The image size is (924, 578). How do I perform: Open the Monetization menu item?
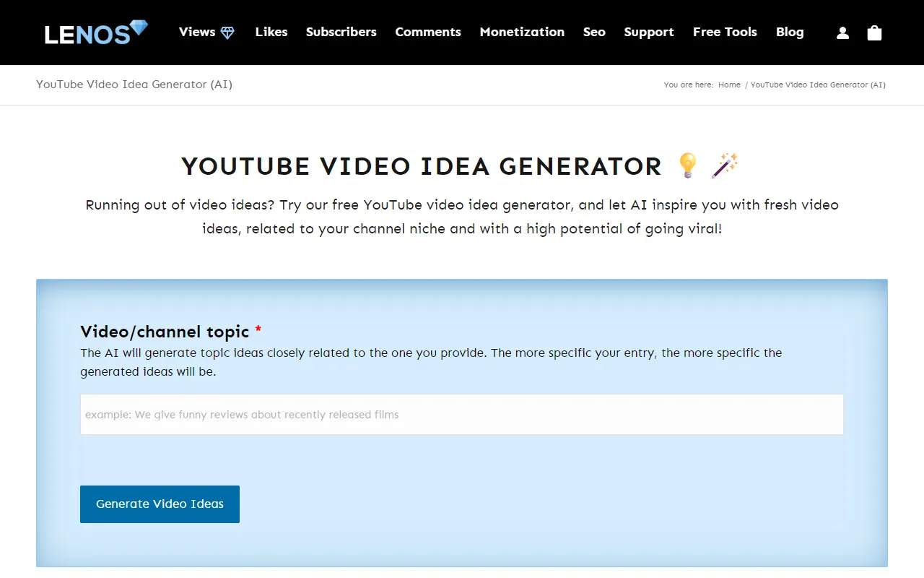522,32
